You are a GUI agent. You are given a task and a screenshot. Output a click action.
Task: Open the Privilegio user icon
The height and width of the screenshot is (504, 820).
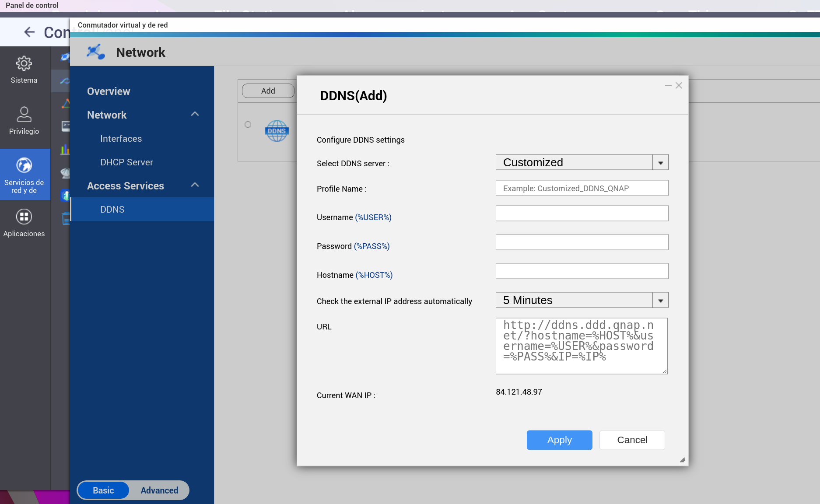(24, 115)
